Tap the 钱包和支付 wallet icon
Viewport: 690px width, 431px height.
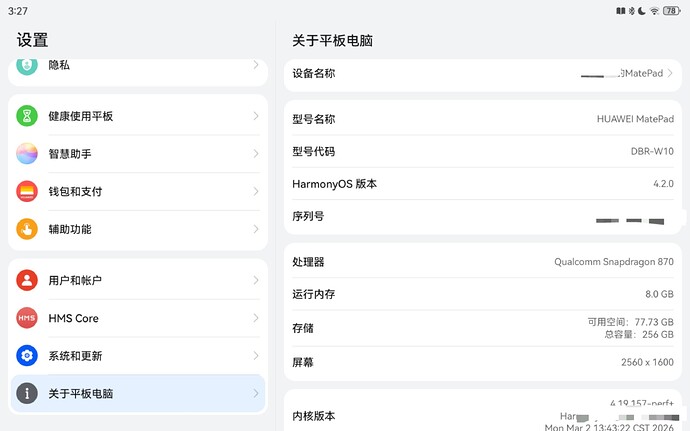pyautogui.click(x=27, y=191)
